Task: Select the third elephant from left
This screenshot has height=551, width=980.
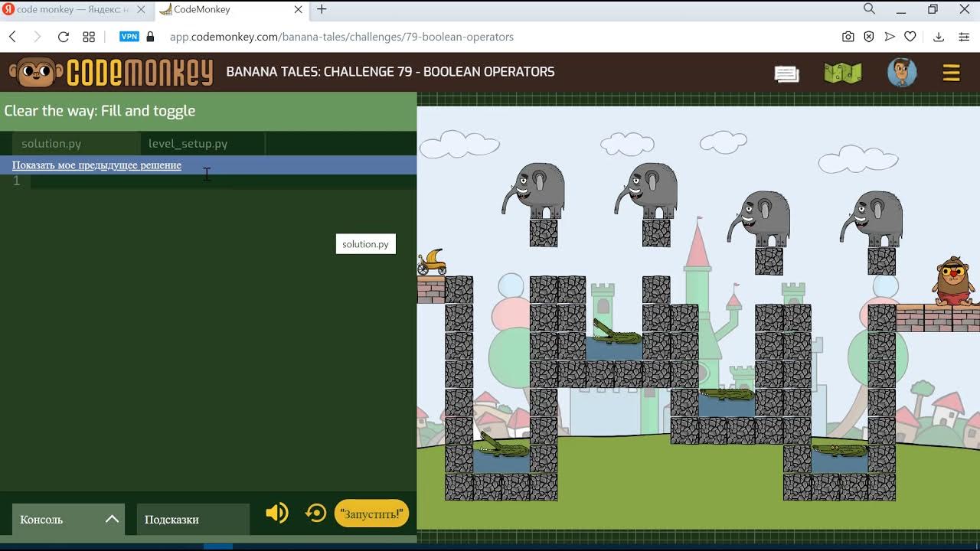Action: tap(759, 220)
